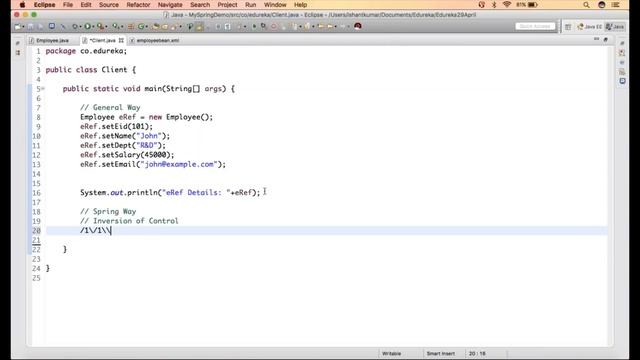Image resolution: width=640 pixels, height=360 pixels.
Task: Click the Wi-Fi status icon
Action: tap(507, 5)
